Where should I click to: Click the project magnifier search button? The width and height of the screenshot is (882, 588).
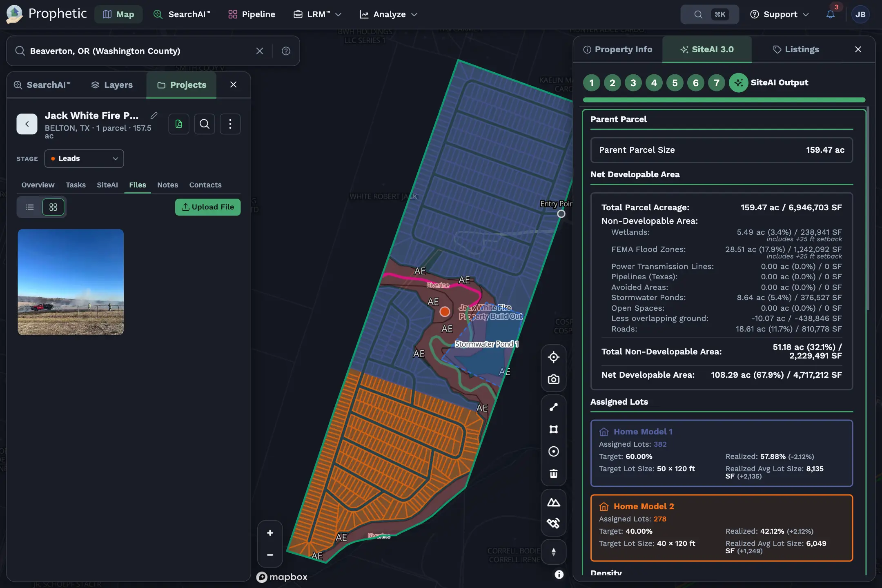(205, 124)
